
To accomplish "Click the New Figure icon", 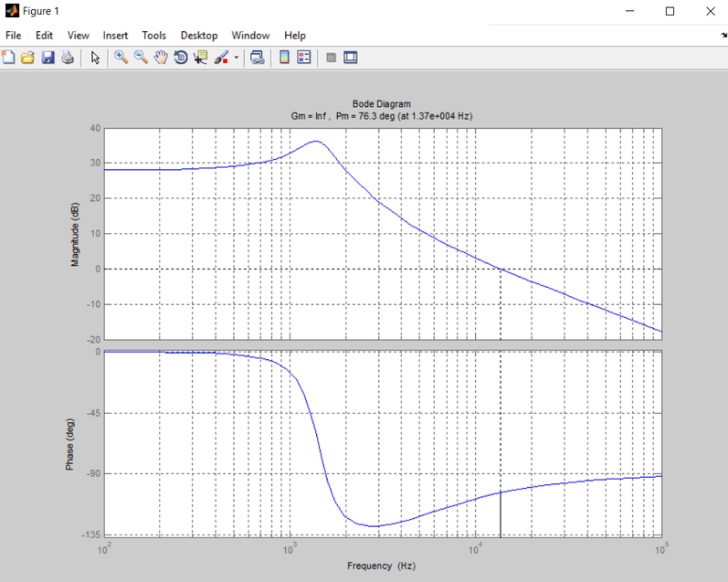I will click(8, 58).
